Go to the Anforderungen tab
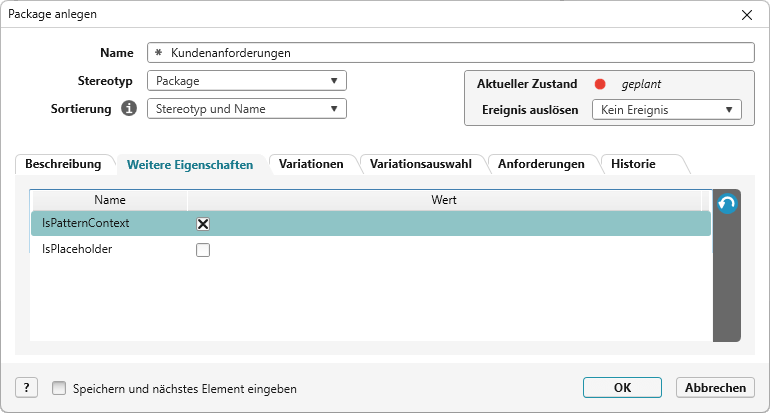 pos(541,163)
